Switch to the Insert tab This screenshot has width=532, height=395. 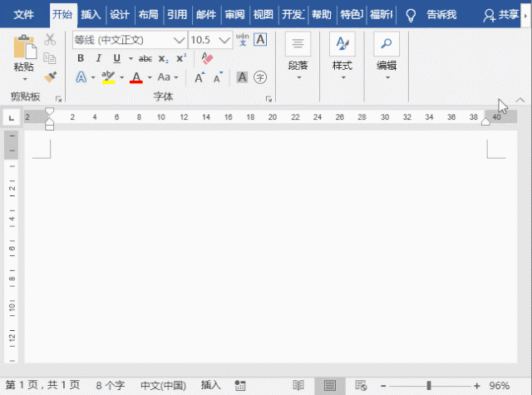pos(91,15)
